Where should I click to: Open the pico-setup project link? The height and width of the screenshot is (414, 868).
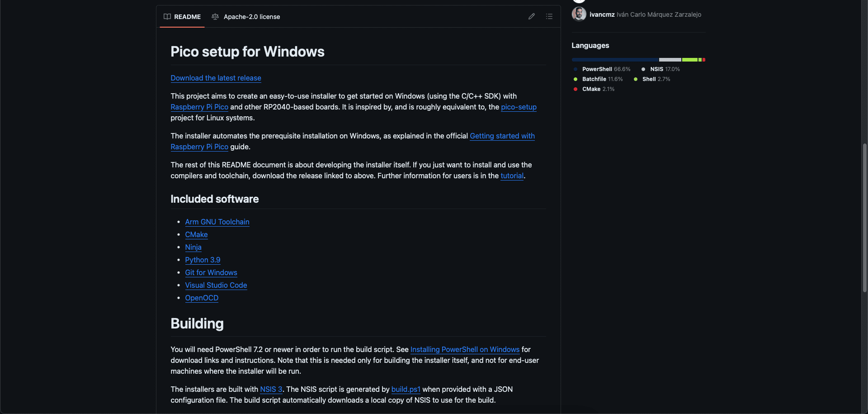click(x=519, y=107)
